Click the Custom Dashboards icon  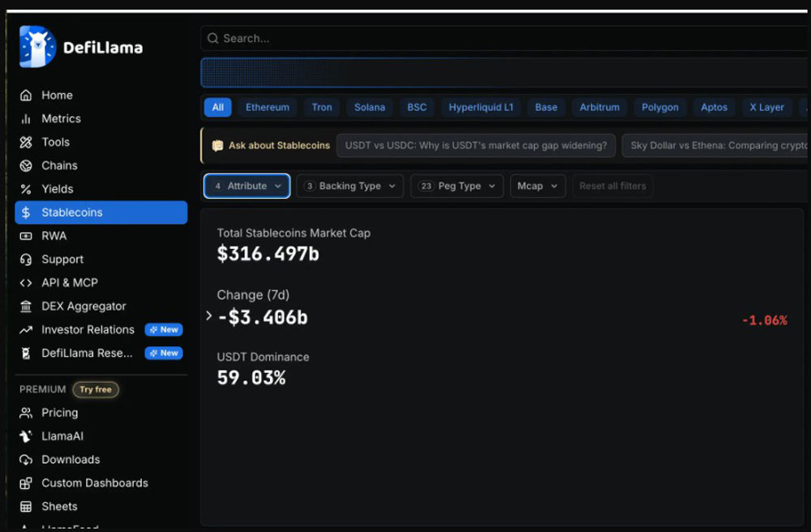[x=26, y=483]
